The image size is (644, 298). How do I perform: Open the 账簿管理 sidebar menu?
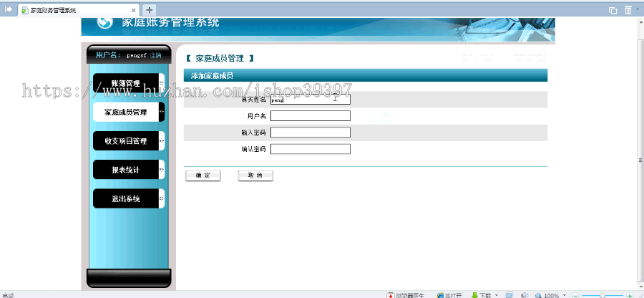pos(126,83)
